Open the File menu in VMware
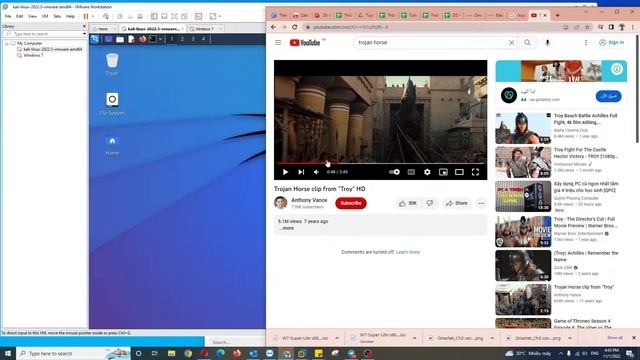 click(x=8, y=16)
